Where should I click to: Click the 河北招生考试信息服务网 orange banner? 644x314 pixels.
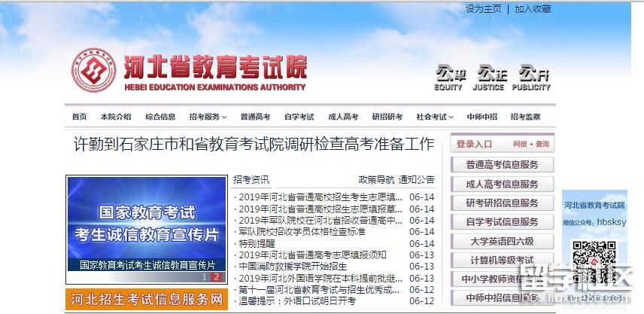pos(147,299)
